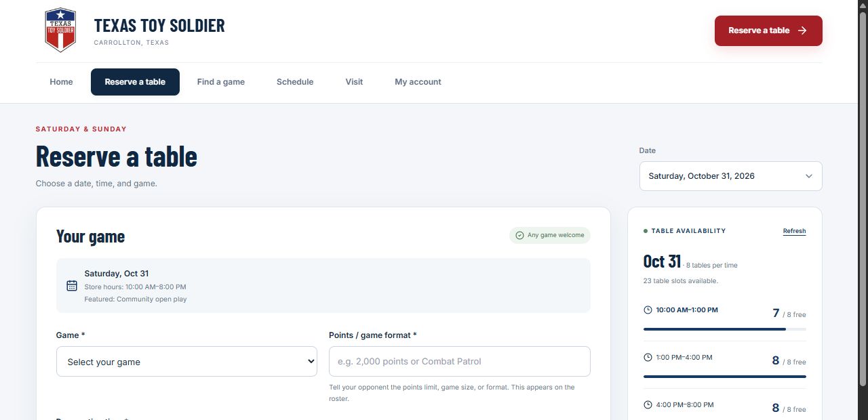This screenshot has height=420, width=868.
Task: Click the red Reserve a table header button
Action: (x=768, y=30)
